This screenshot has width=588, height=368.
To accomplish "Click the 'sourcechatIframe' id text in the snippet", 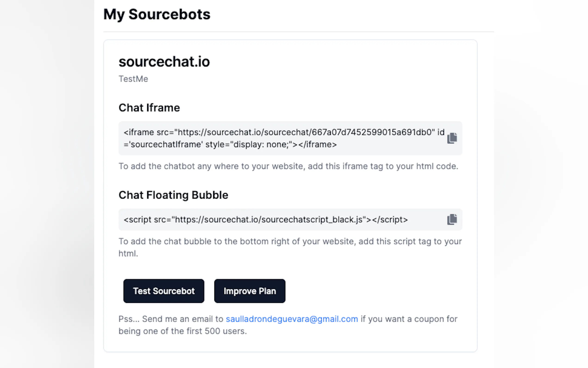I will click(x=165, y=145).
